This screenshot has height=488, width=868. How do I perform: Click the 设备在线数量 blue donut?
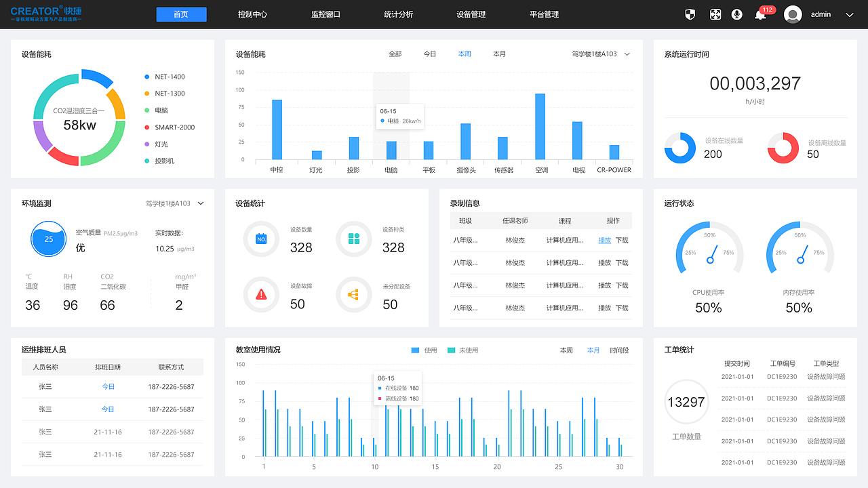680,148
